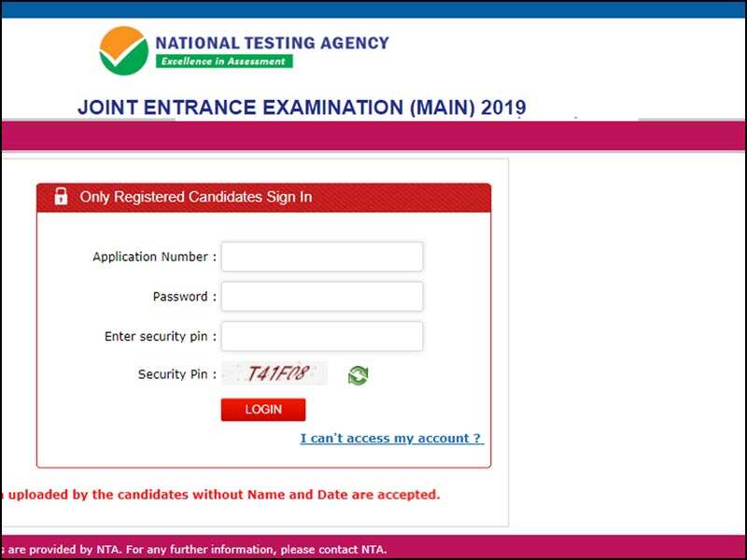Refresh the security pin captcha
747x560 pixels.
tap(358, 375)
